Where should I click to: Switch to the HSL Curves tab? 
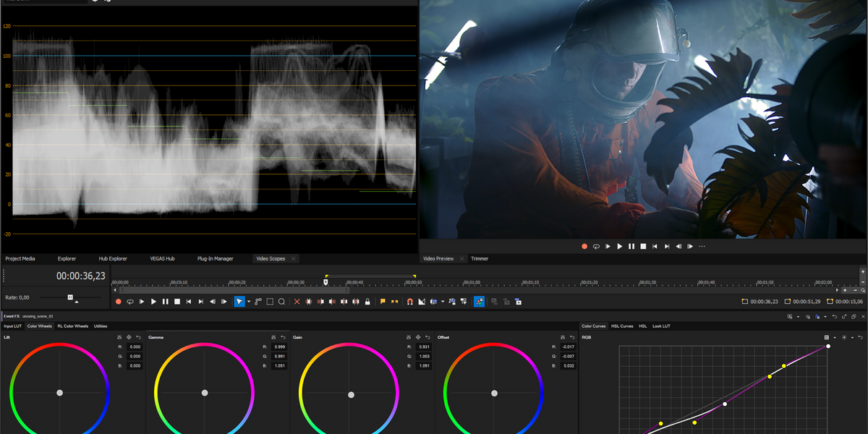622,326
